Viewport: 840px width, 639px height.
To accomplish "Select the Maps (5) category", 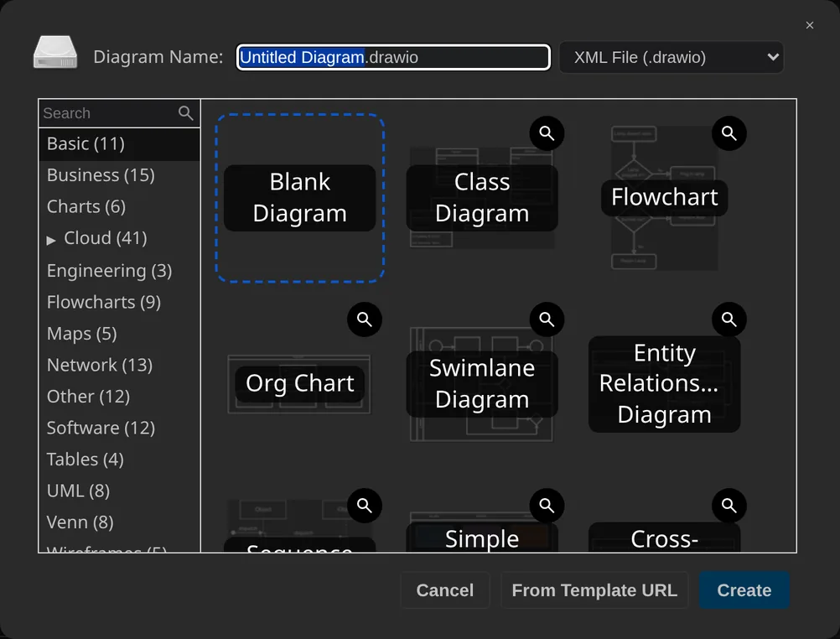I will pyautogui.click(x=119, y=334).
